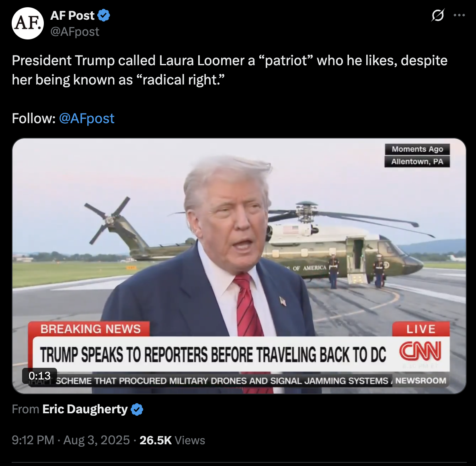
Task: Click the gray @AFpost handle under the name
Action: 75,32
